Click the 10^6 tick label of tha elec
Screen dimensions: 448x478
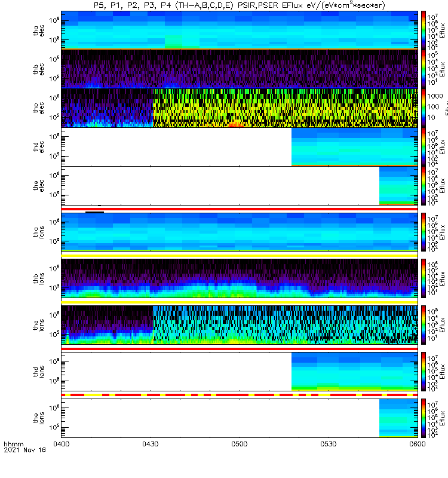pos(54,20)
